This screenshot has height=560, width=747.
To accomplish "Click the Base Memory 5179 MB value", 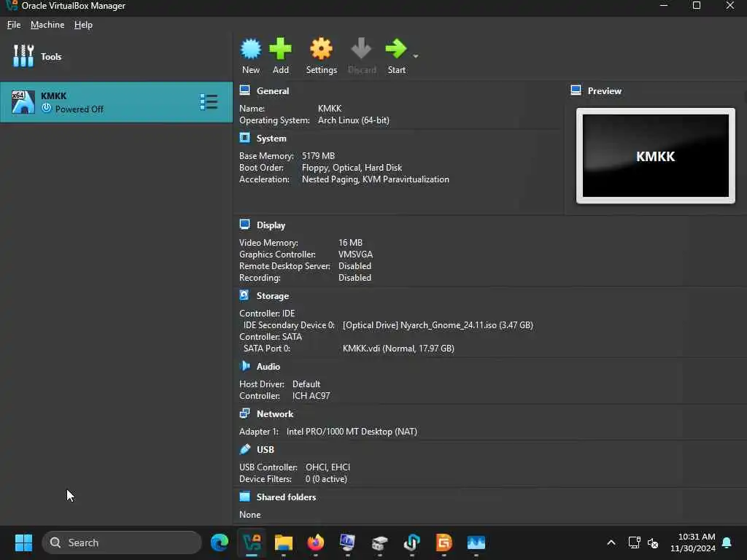I will coord(318,156).
